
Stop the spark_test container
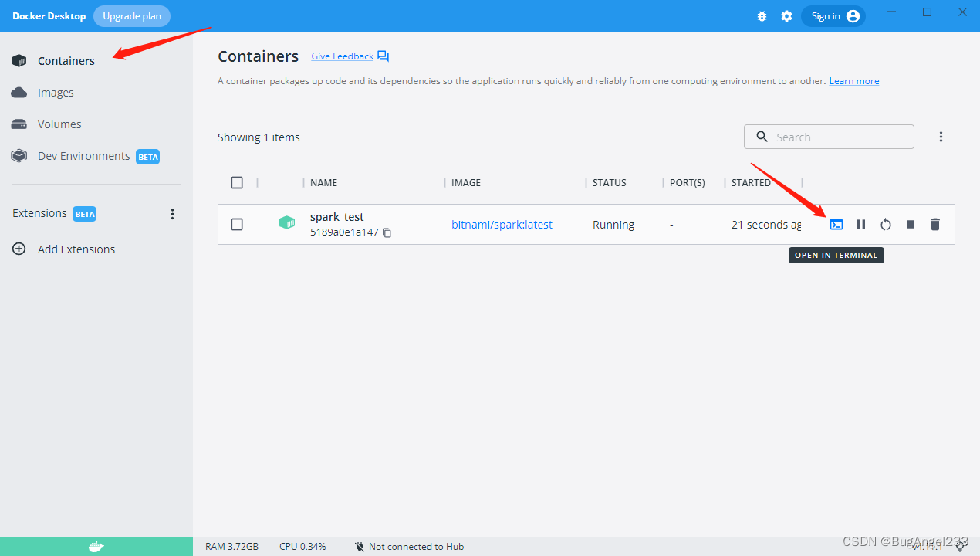click(910, 224)
